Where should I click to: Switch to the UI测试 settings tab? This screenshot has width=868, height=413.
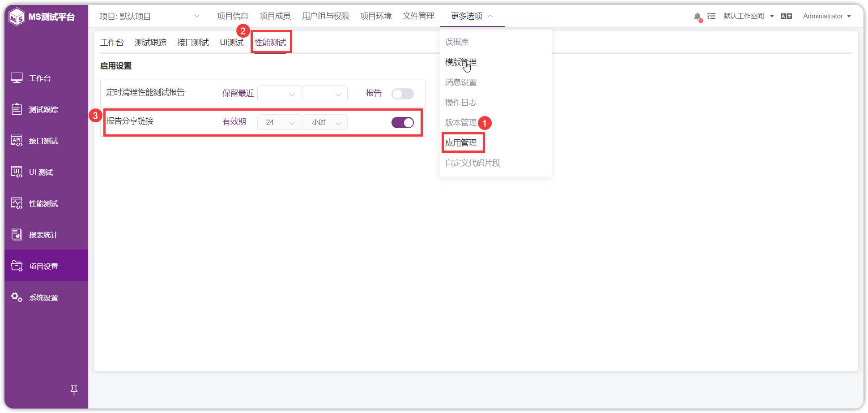231,43
